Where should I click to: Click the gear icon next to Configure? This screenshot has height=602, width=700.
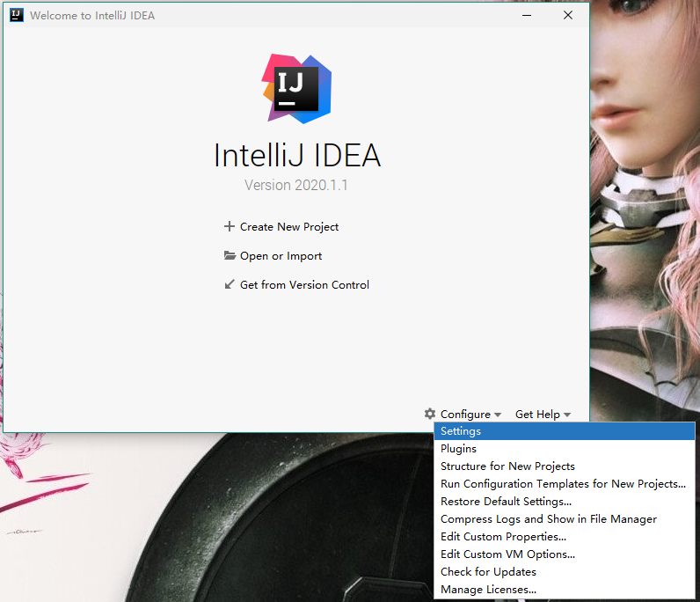pos(429,414)
